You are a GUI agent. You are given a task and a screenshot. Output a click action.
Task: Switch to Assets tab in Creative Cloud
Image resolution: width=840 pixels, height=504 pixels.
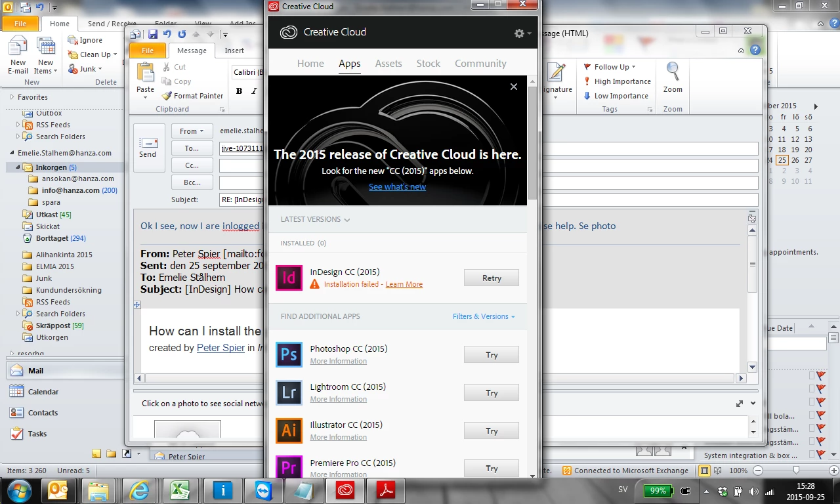(388, 64)
